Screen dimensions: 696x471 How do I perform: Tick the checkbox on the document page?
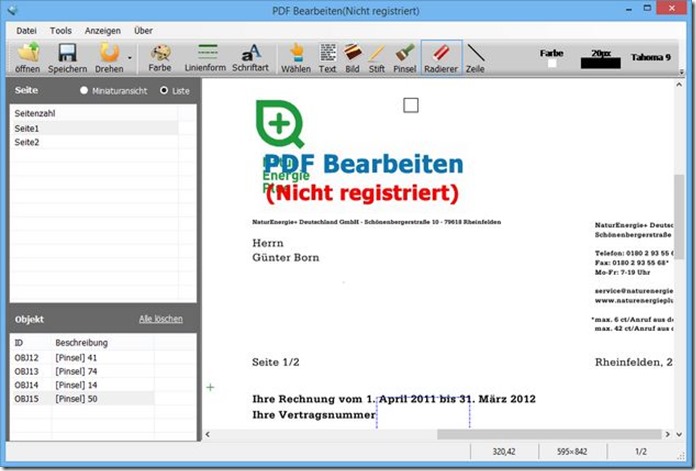(410, 105)
